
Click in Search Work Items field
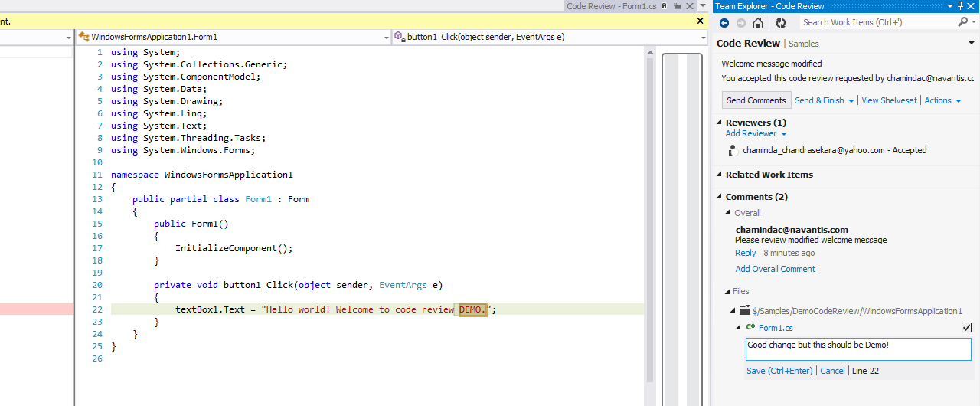[x=877, y=22]
